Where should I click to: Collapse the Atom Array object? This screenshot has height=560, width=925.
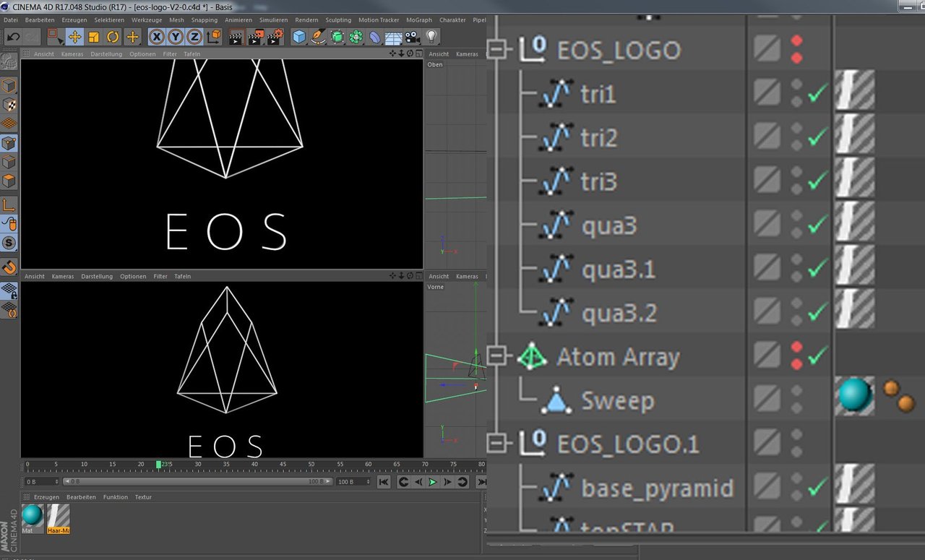point(496,356)
